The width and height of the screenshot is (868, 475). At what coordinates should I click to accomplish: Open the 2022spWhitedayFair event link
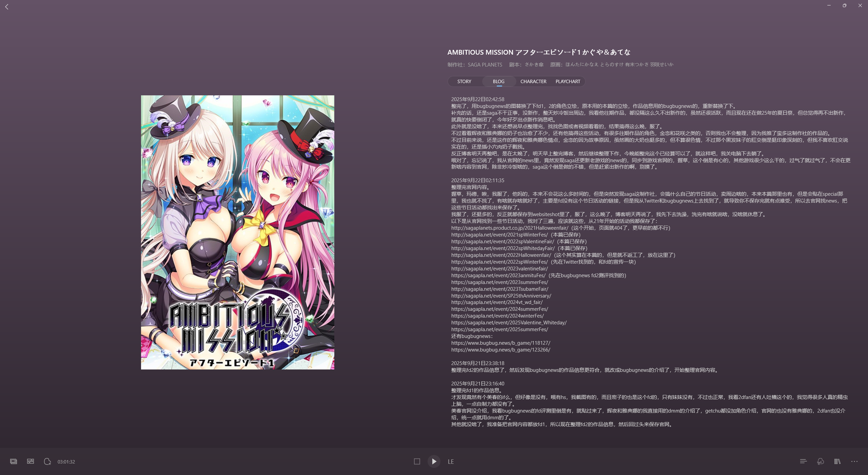(503, 248)
